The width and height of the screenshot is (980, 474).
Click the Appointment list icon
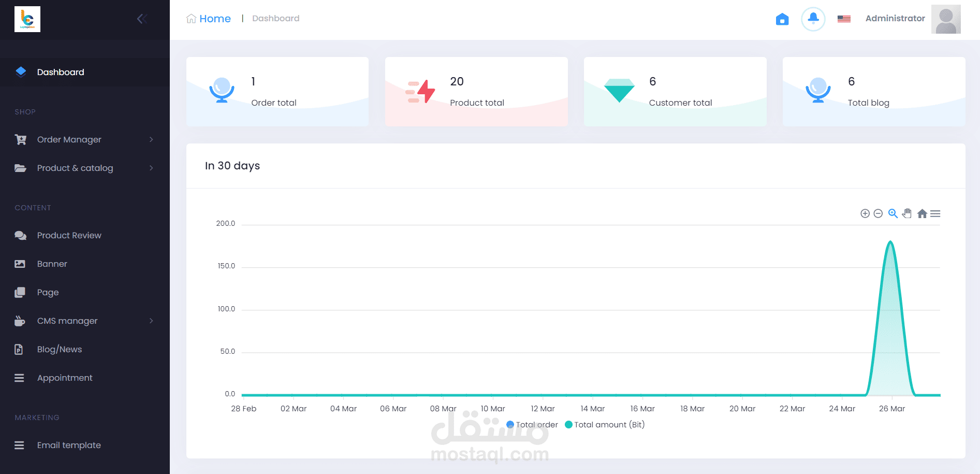coord(19,378)
